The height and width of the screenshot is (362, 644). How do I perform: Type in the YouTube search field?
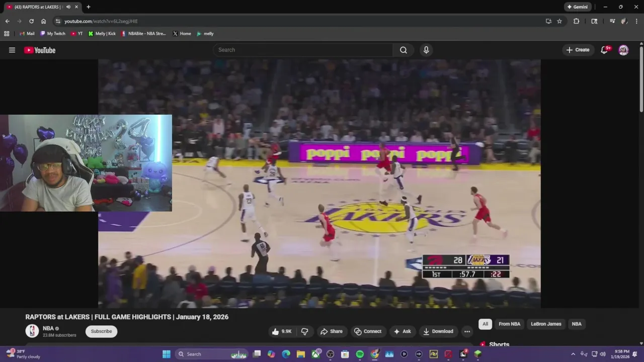point(303,50)
